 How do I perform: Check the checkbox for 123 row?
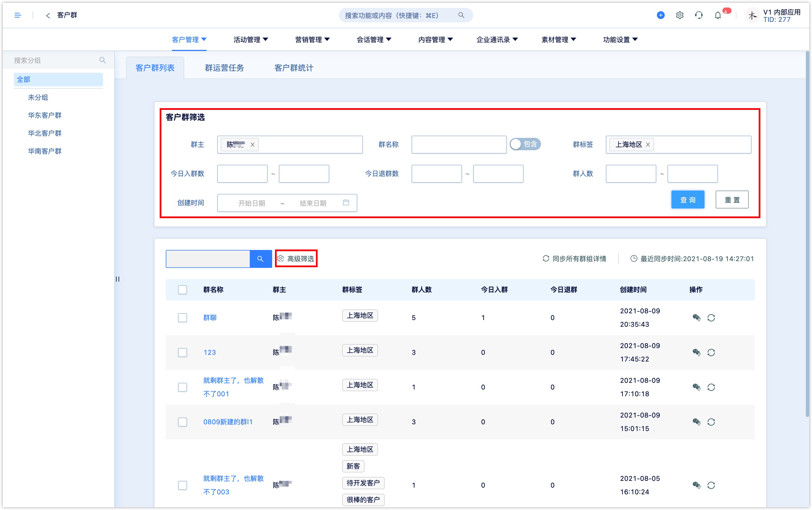click(x=182, y=352)
